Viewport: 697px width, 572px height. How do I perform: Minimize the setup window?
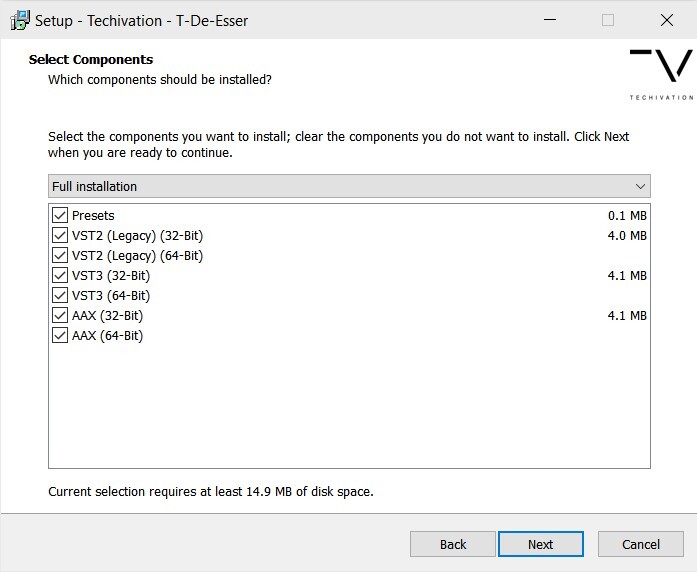tap(549, 19)
